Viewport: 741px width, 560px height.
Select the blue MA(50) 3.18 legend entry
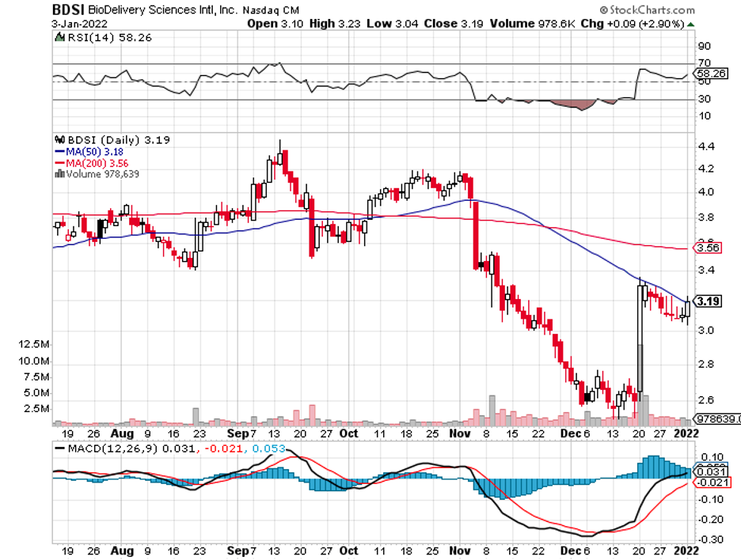click(88, 151)
